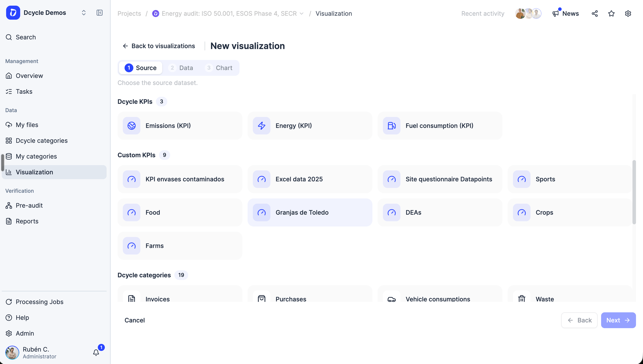The width and height of the screenshot is (643, 364).
Task: Click the Fuel consumption pump icon
Action: [x=391, y=126]
